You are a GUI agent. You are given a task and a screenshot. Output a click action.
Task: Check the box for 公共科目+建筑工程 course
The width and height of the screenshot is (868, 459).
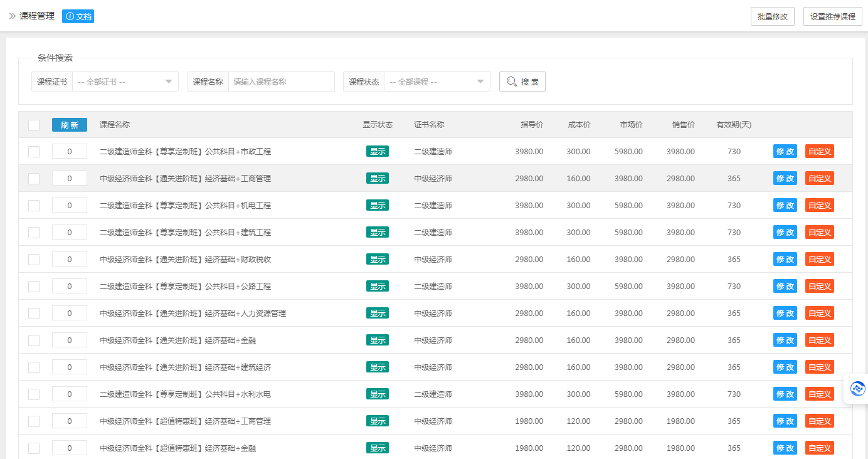34,233
